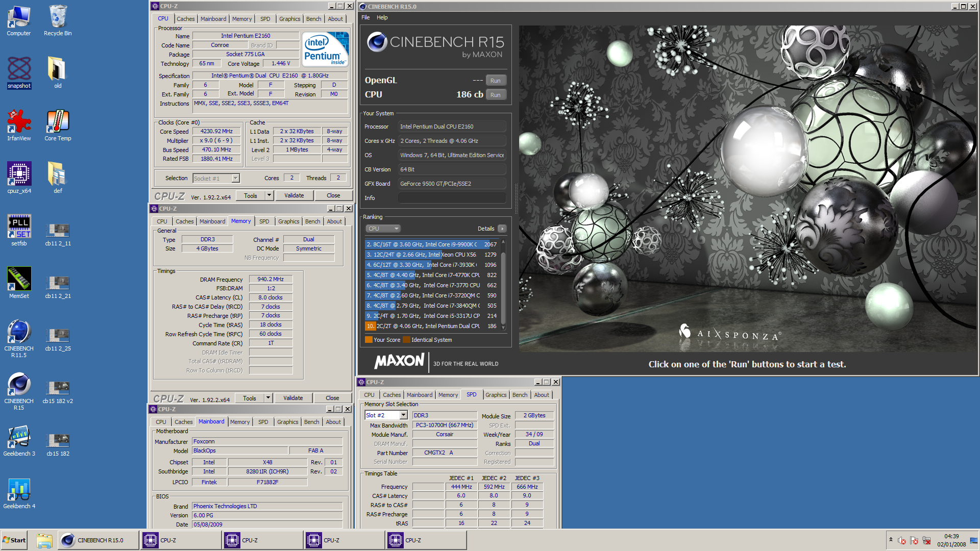Image resolution: width=980 pixels, height=551 pixels.
Task: Open Graphics tab in Memory CPU-Z window
Action: (x=289, y=221)
